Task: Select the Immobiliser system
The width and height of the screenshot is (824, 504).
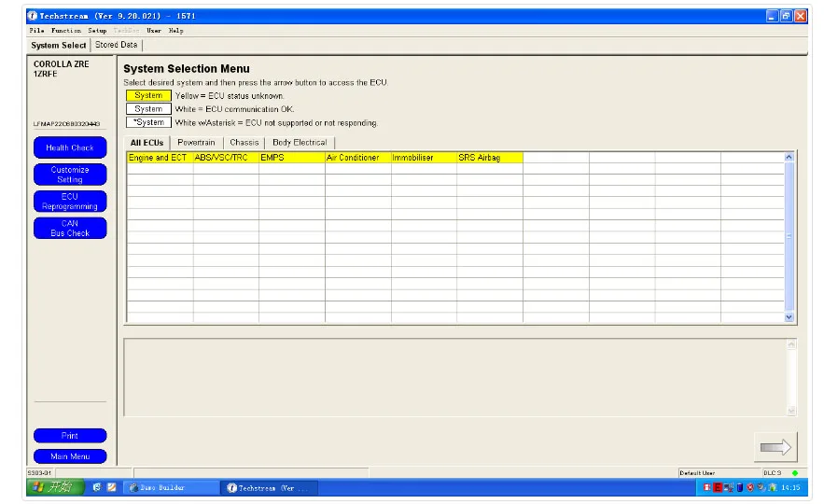Action: coord(424,158)
